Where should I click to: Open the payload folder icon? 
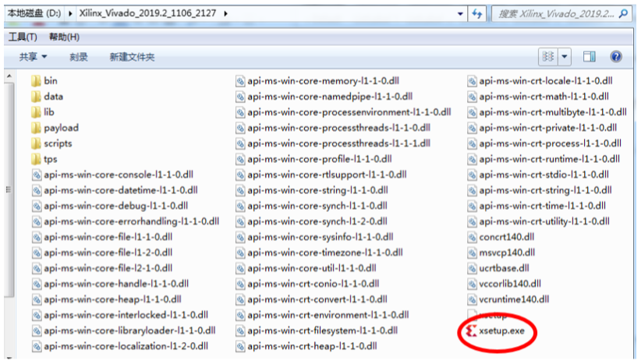tap(36, 128)
